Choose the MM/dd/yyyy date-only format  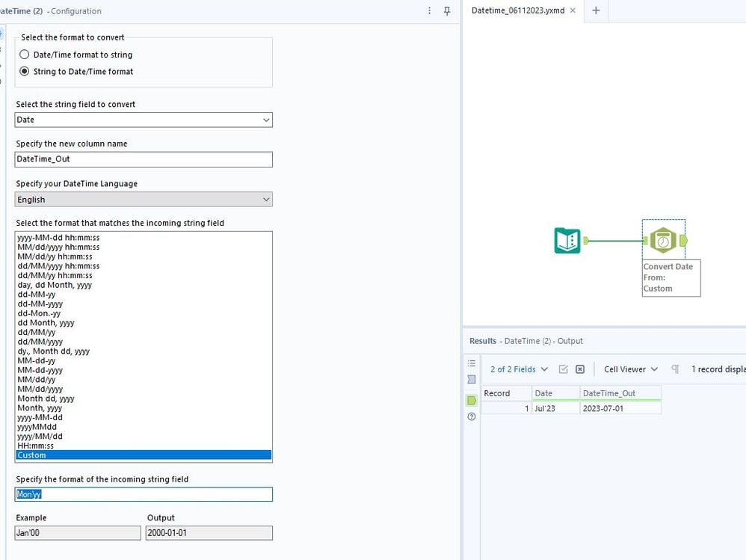(x=144, y=389)
